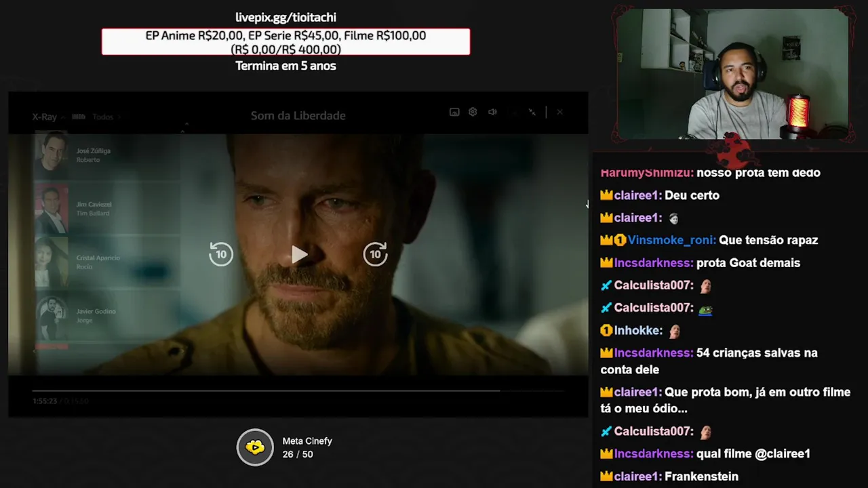Click the gold 1 badge beside Vinsmoke_roni
868x488 pixels.
pos(620,240)
